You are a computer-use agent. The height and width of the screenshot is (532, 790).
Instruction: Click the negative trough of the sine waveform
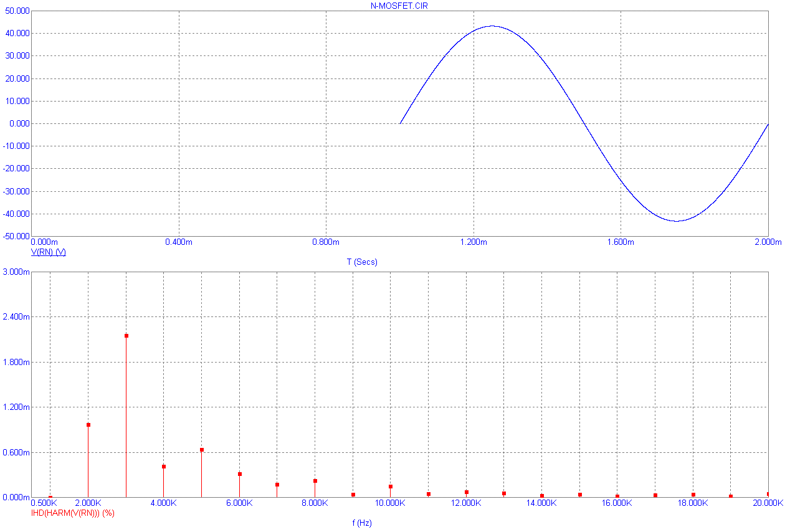pyautogui.click(x=677, y=221)
